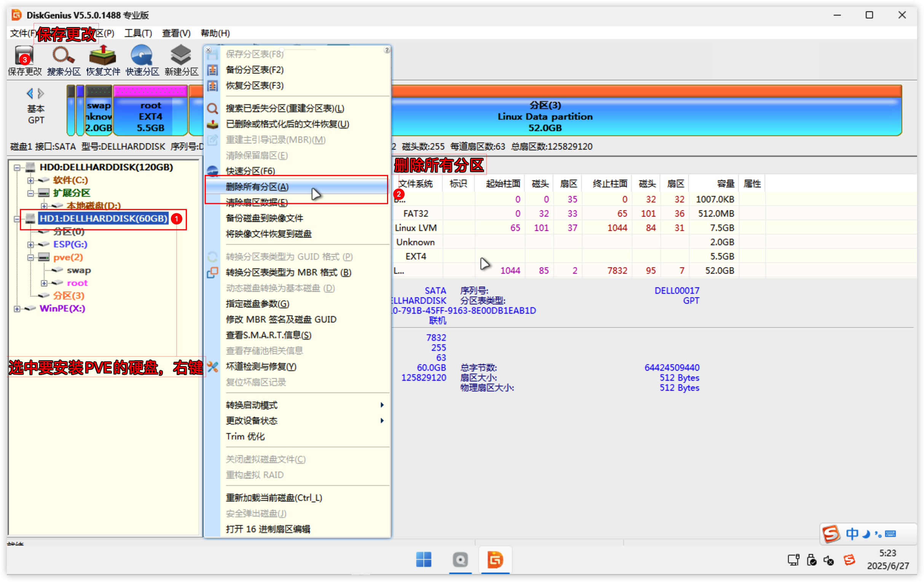Select 分区(3) in the disk tree
The height and width of the screenshot is (582, 924).
pos(69,296)
